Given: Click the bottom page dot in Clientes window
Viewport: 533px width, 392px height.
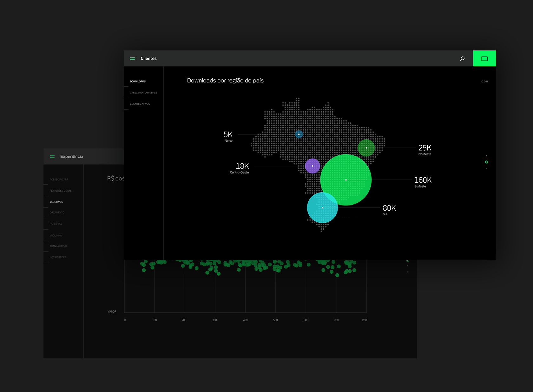Looking at the screenshot, I should click(487, 168).
